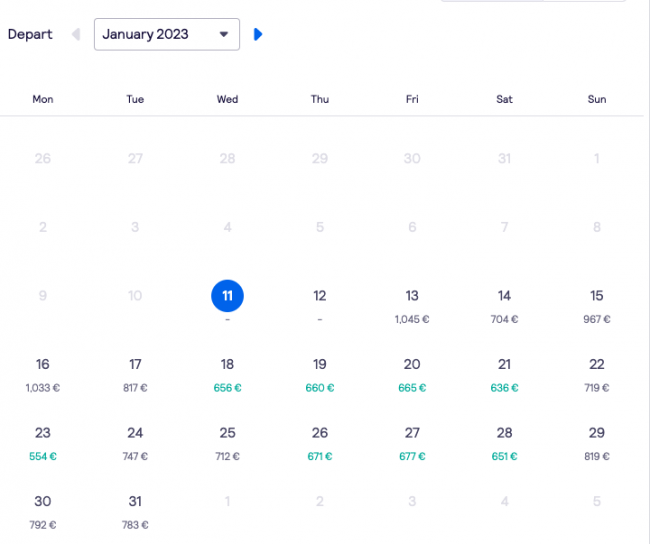Image resolution: width=650 pixels, height=544 pixels.
Task: Select January 11 highlighted date
Action: (x=227, y=296)
